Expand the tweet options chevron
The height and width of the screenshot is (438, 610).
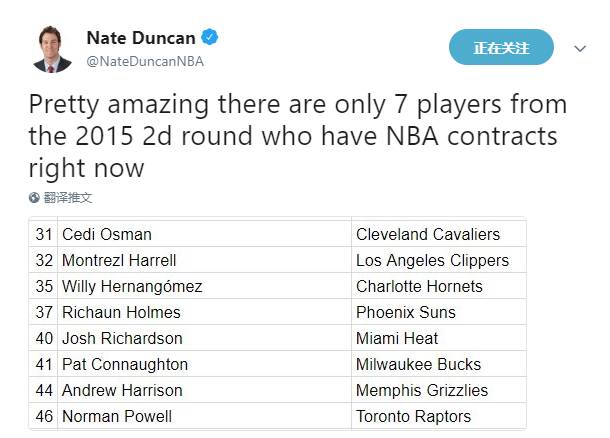(x=579, y=48)
